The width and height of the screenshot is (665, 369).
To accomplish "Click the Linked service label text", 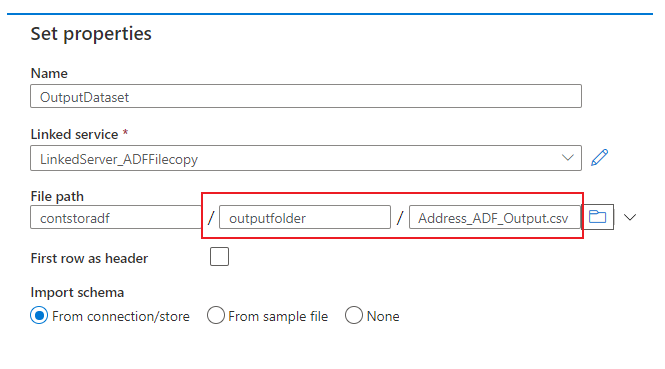I will (74, 134).
